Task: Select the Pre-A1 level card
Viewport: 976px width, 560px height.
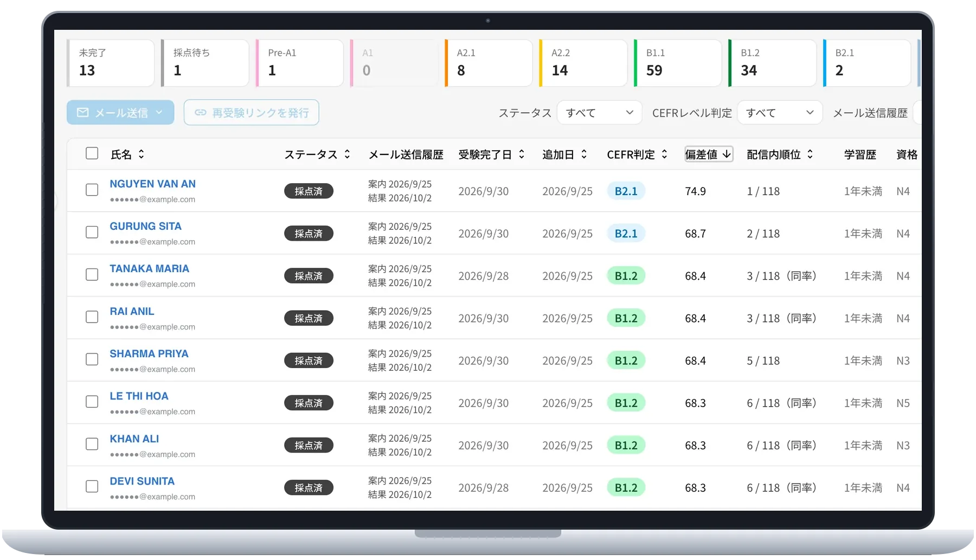Action: point(299,63)
